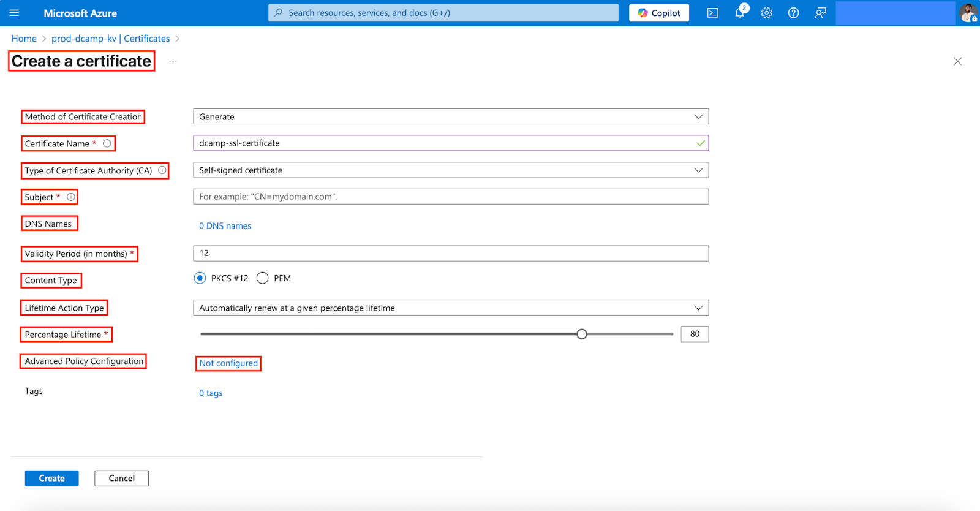Click the Tags label

pyautogui.click(x=34, y=391)
